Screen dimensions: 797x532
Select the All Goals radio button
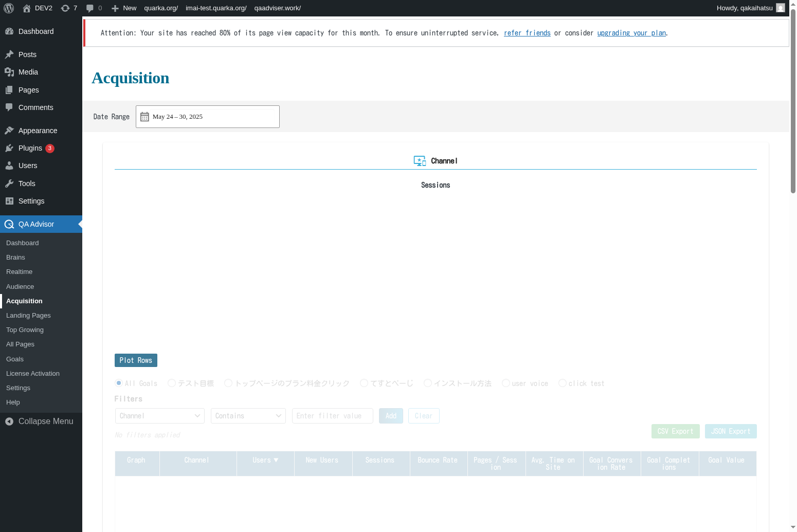pos(119,383)
